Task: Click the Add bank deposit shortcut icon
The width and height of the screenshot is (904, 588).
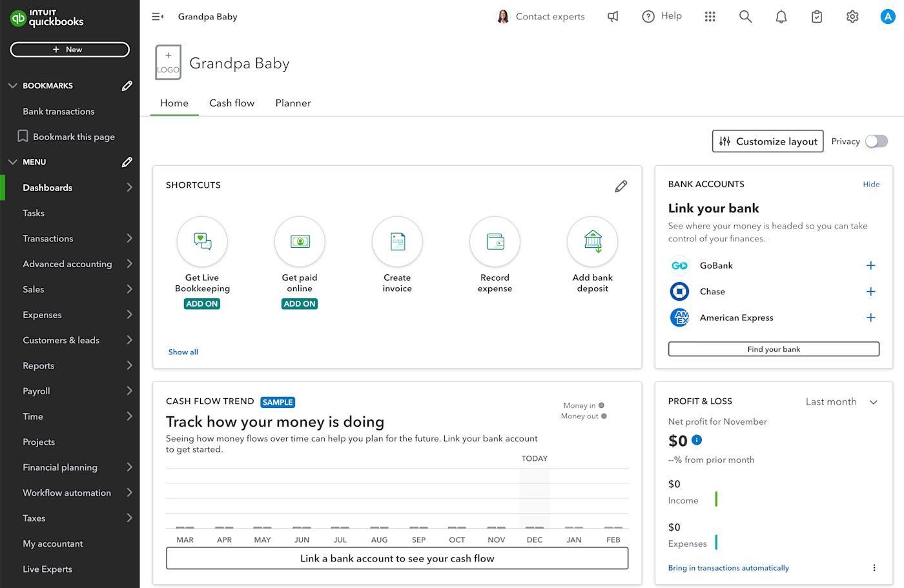Action: (x=593, y=241)
